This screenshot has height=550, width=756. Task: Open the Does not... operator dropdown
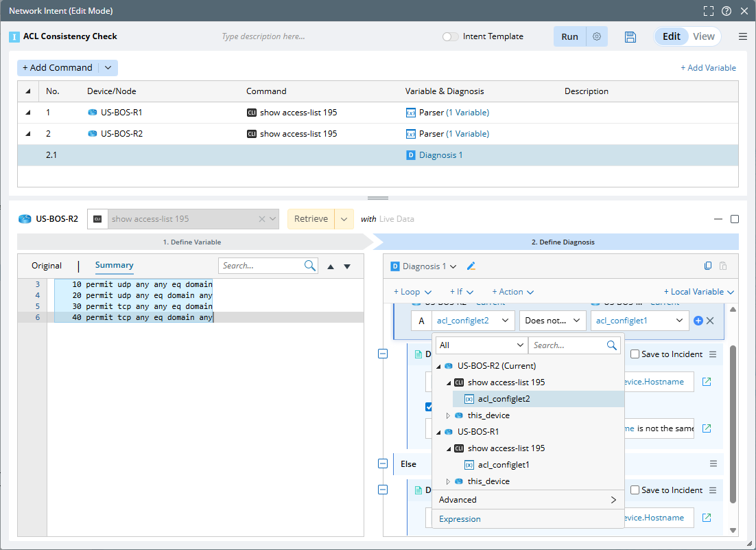coord(552,321)
